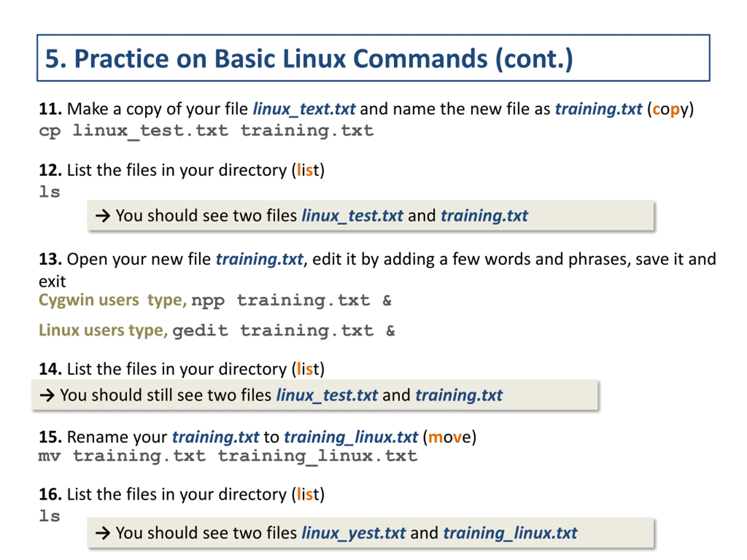Click the 'ls' command under step 12
This screenshot has height=560, width=747.
tap(50, 191)
